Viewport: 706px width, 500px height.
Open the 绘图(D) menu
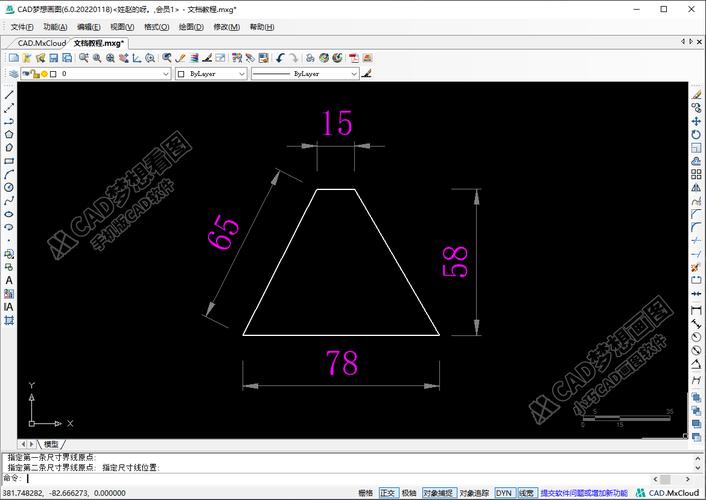tap(191, 27)
